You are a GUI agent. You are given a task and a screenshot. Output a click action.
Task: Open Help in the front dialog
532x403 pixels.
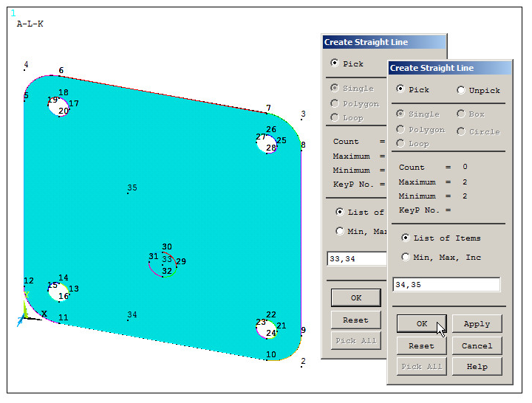(x=477, y=366)
